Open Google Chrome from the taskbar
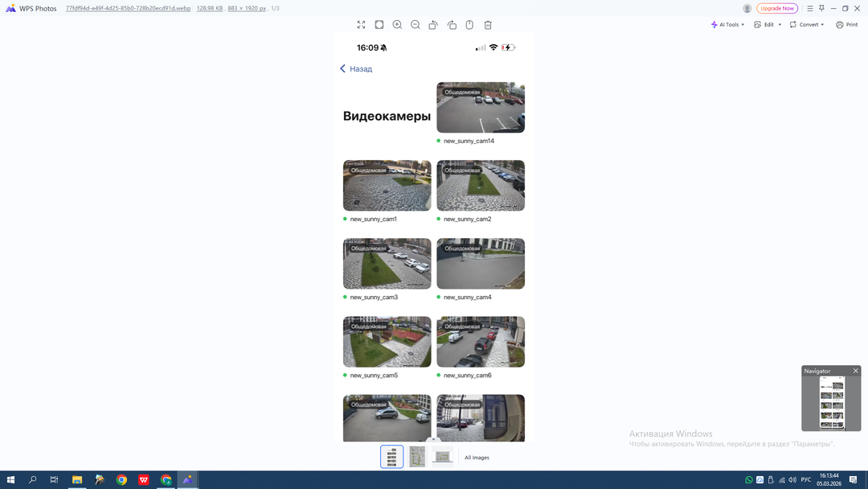Viewport: 868px width, 489px height. 121,480
